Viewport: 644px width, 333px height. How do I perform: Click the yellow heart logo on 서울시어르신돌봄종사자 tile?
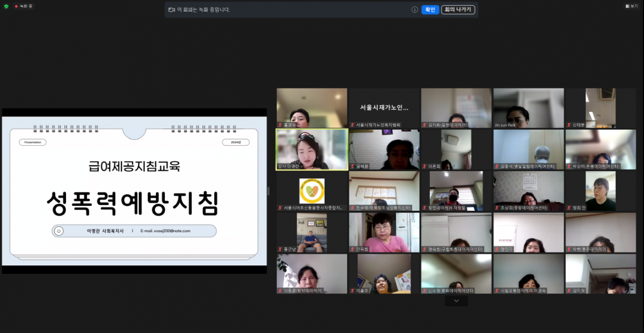tap(312, 190)
